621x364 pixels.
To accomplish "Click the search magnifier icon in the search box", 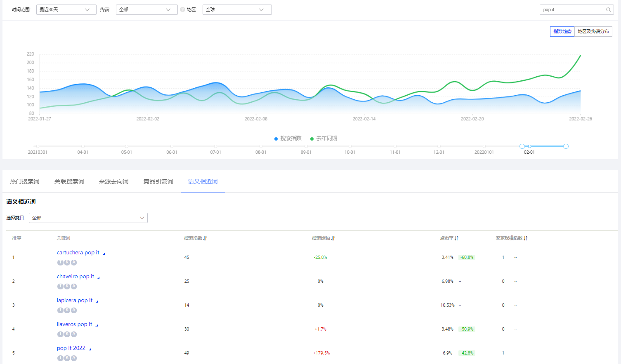I will pyautogui.click(x=608, y=10).
